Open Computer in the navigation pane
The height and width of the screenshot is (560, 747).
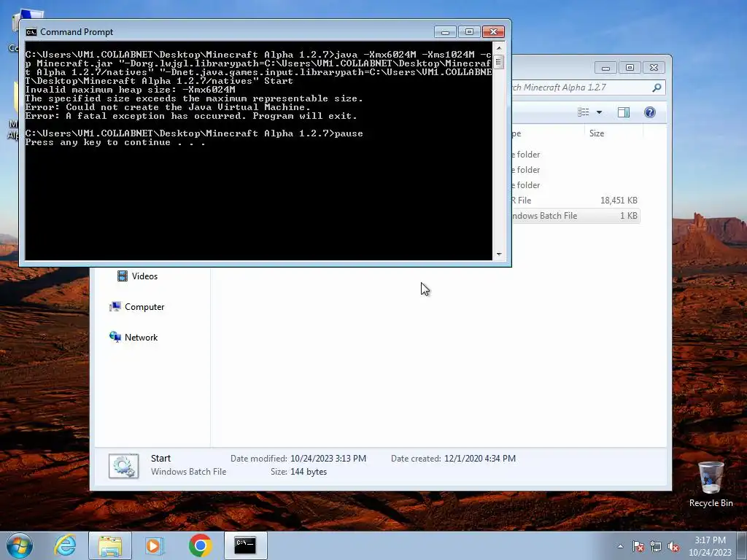(x=144, y=307)
